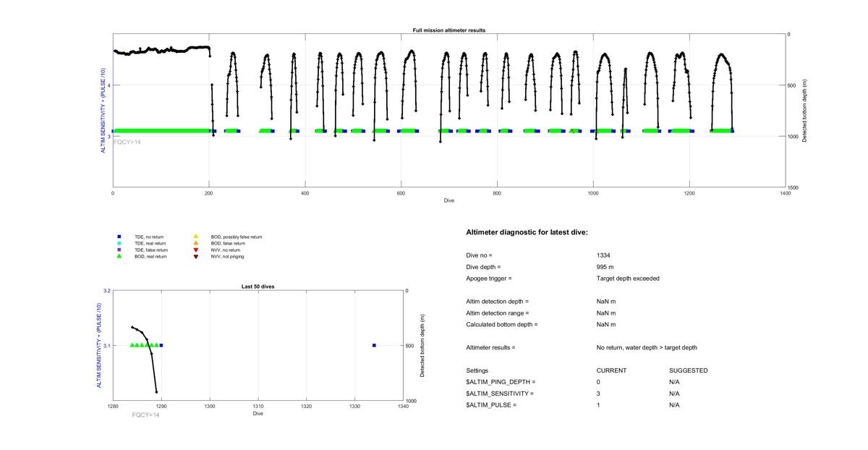
Task: Click the 'Dive' x-axis label of full mission plot
Action: (449, 200)
